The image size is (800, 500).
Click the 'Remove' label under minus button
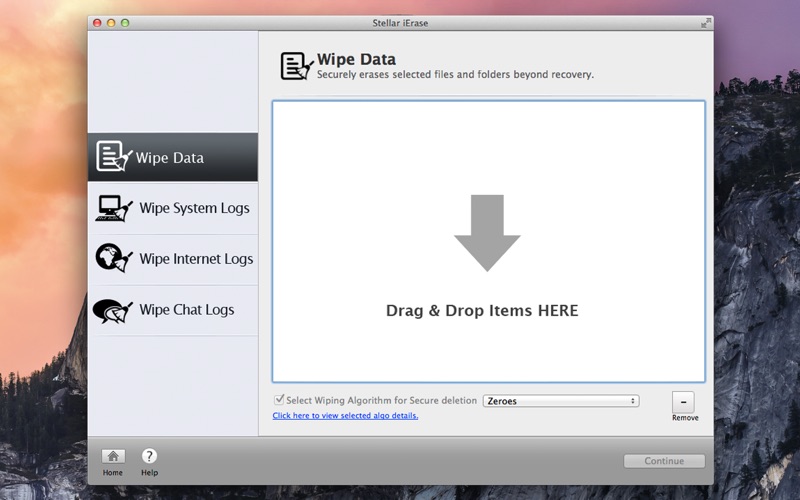(x=685, y=418)
